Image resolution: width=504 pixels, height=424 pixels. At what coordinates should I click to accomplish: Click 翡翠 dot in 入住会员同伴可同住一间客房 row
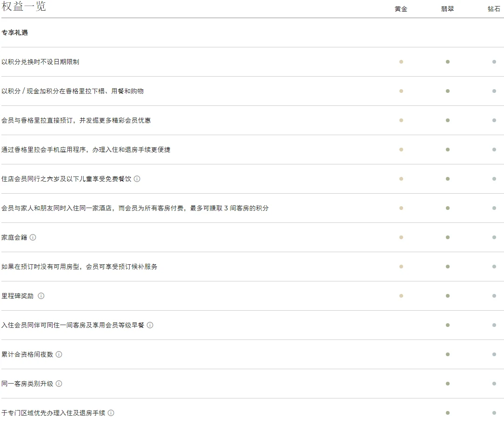[x=448, y=325]
